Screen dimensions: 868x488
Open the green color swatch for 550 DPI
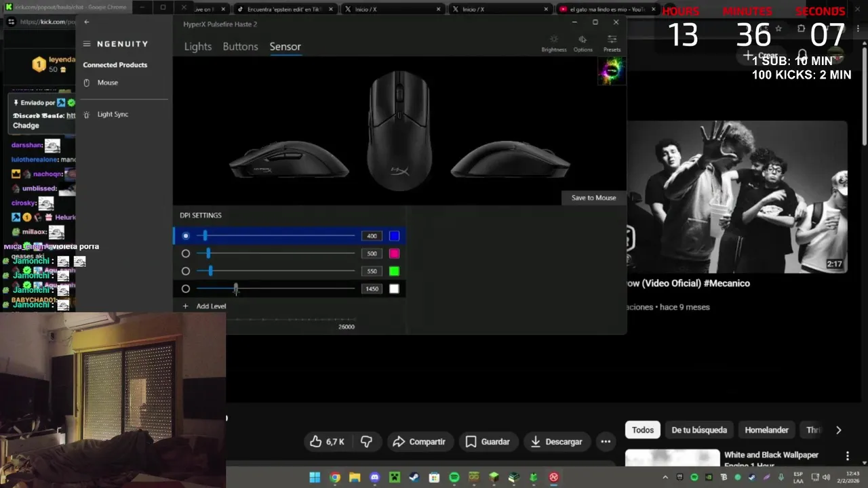tap(394, 271)
